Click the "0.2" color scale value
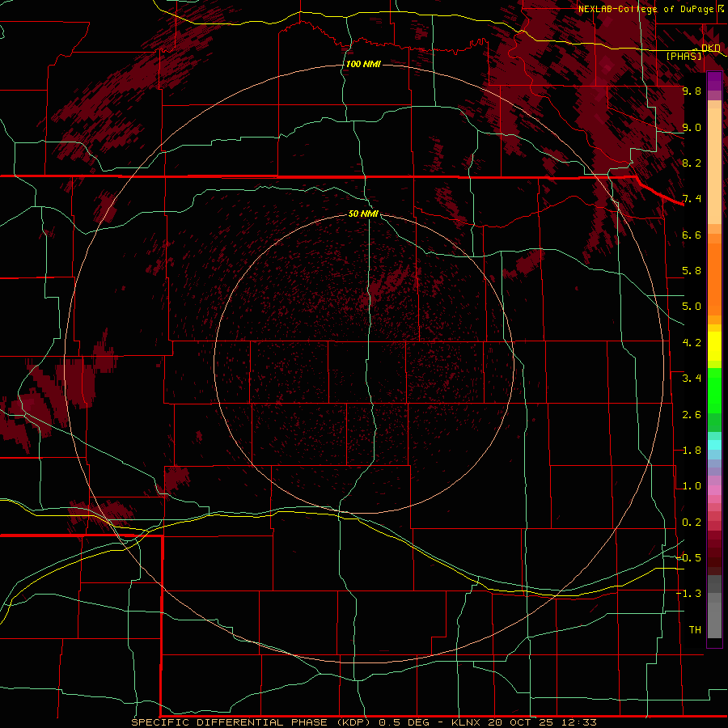 pyautogui.click(x=692, y=523)
